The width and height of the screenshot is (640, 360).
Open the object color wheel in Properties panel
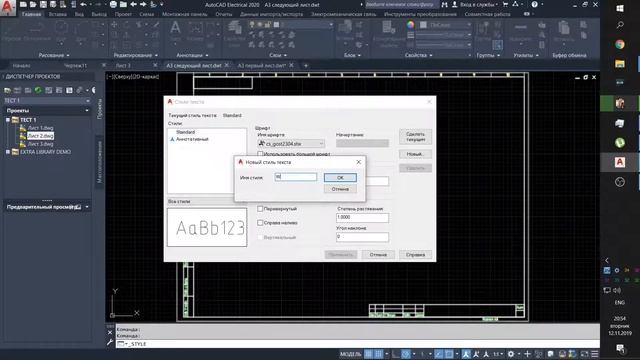[x=411, y=24]
